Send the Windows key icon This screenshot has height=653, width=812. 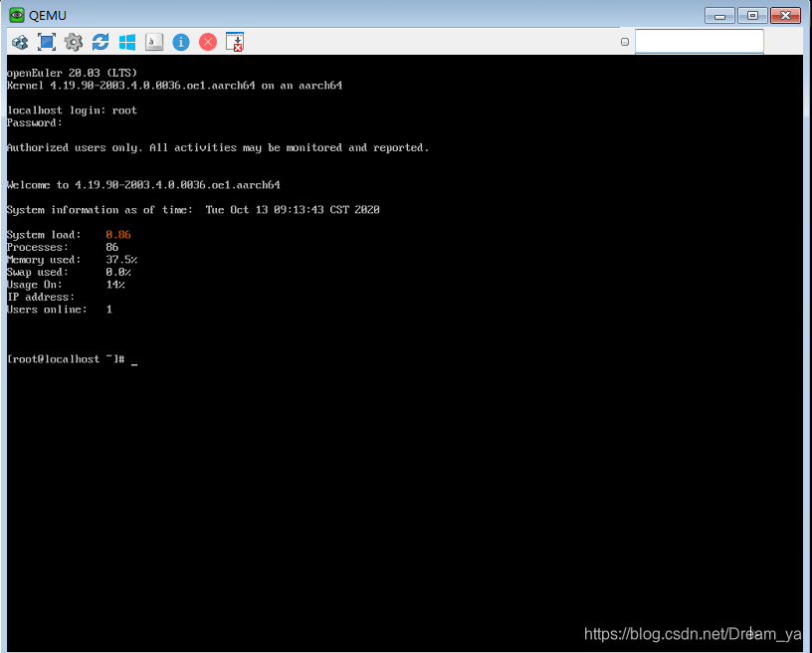point(127,42)
